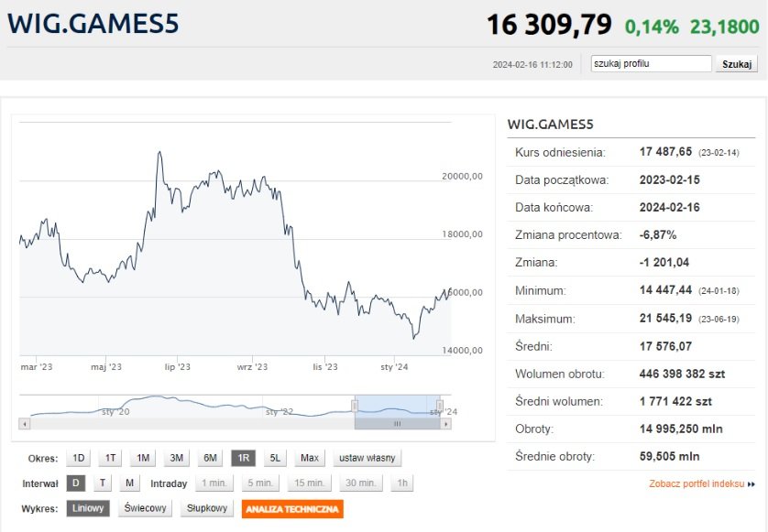Set chart period to 5L

[x=275, y=458]
